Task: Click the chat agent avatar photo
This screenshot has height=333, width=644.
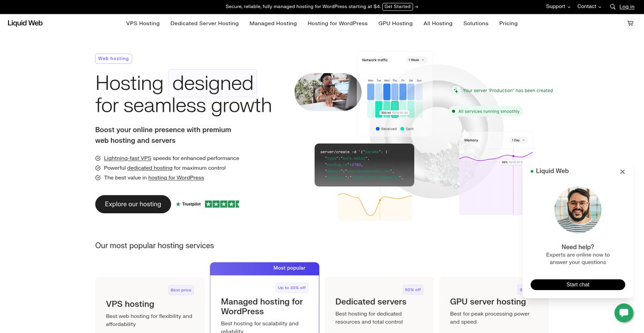Action: click(577, 210)
